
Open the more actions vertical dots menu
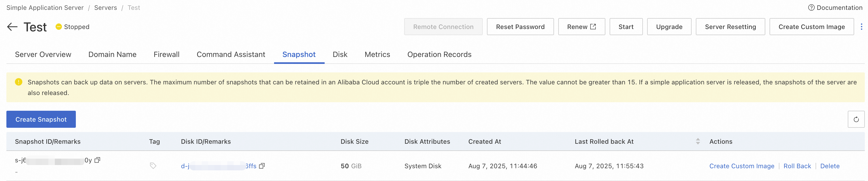(x=861, y=27)
